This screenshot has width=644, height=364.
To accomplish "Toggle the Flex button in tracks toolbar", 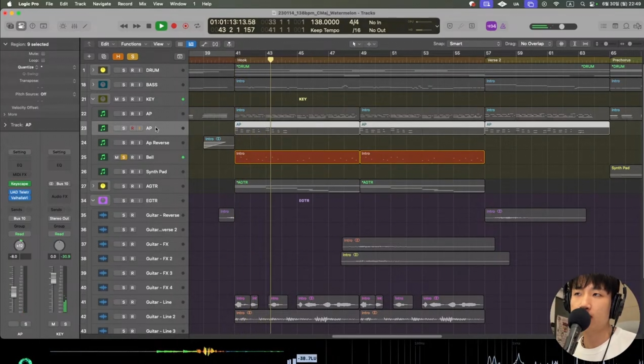I will (215, 44).
